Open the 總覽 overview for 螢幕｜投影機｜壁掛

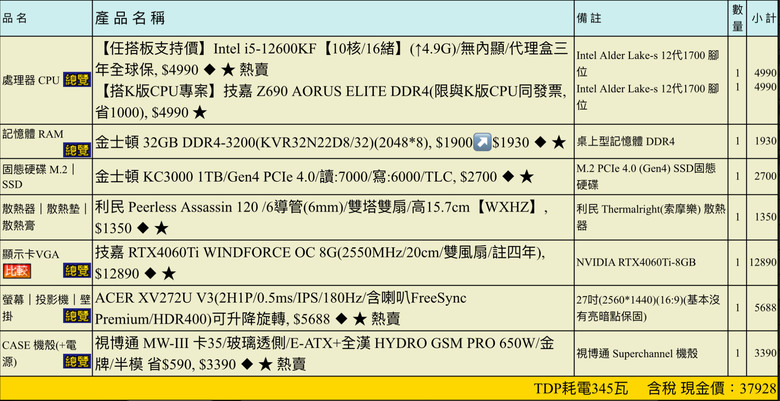pyautogui.click(x=77, y=315)
